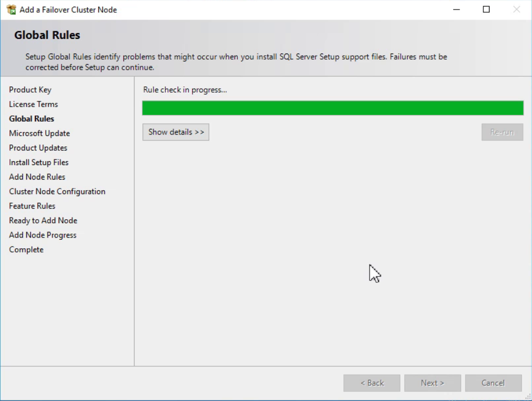
Task: Select the Complete step
Action: coord(26,250)
